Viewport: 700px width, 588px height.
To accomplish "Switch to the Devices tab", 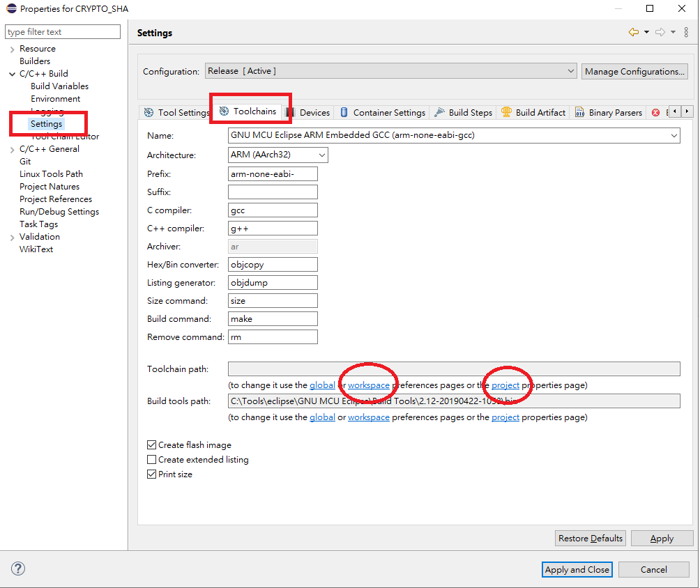I will (314, 111).
